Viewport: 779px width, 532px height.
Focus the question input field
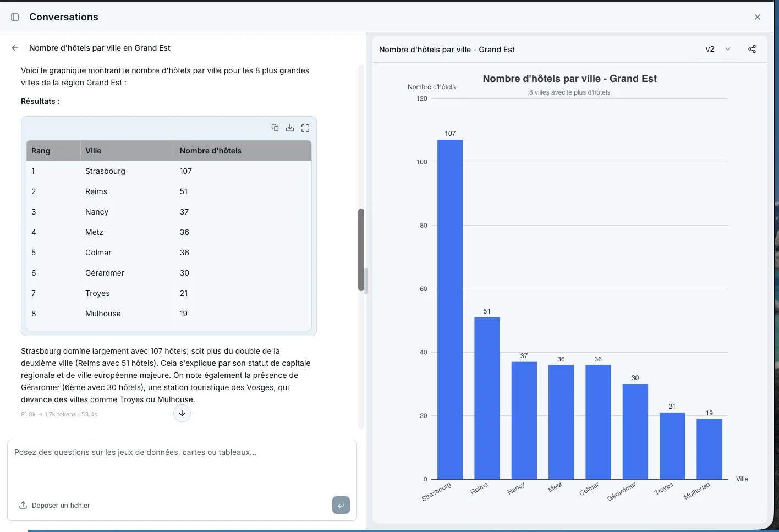point(182,465)
